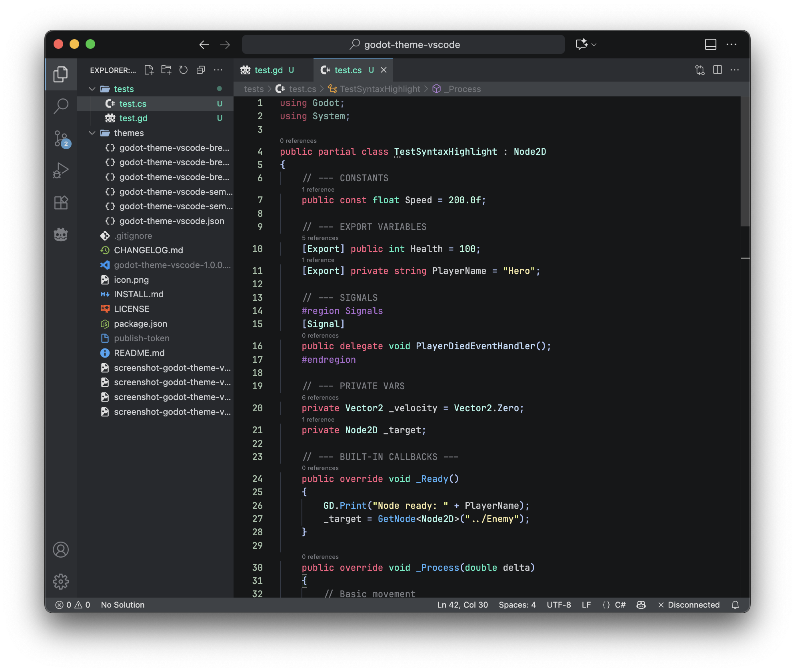The height and width of the screenshot is (672, 795).
Task: Toggle the bottom panel layout button
Action: [x=710, y=44]
